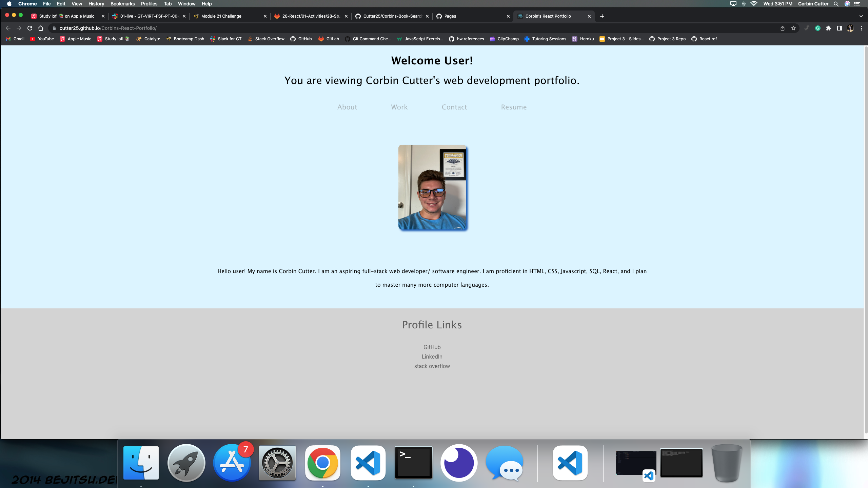
Task: Open Terminal from the Dock
Action: pyautogui.click(x=413, y=463)
